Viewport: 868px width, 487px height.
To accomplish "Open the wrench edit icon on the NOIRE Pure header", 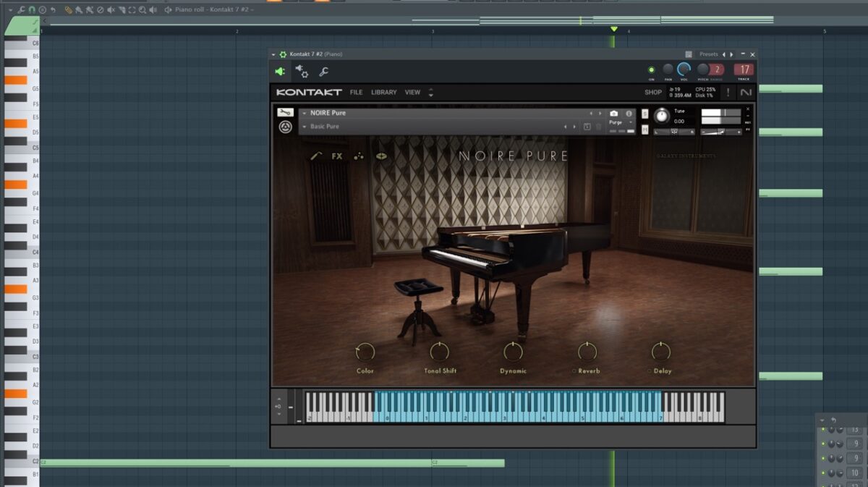I will coord(284,111).
